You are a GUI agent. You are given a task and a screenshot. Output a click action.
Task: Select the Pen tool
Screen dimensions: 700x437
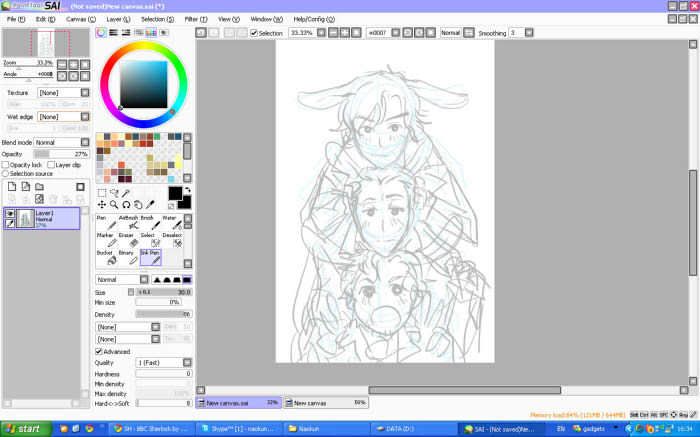click(104, 223)
